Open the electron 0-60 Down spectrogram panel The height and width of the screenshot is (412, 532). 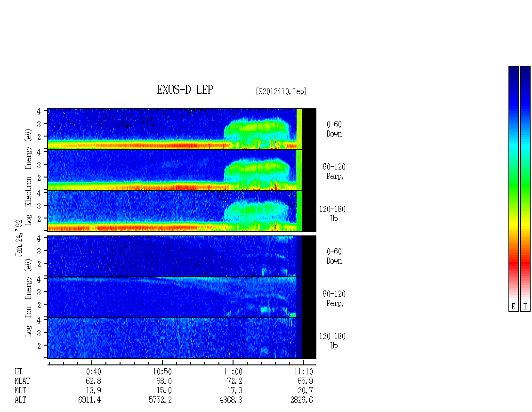click(x=182, y=129)
